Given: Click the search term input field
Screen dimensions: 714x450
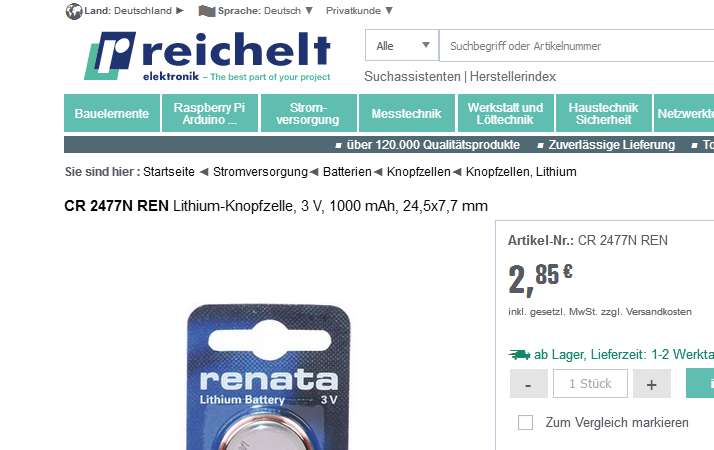Looking at the screenshot, I should coord(576,46).
